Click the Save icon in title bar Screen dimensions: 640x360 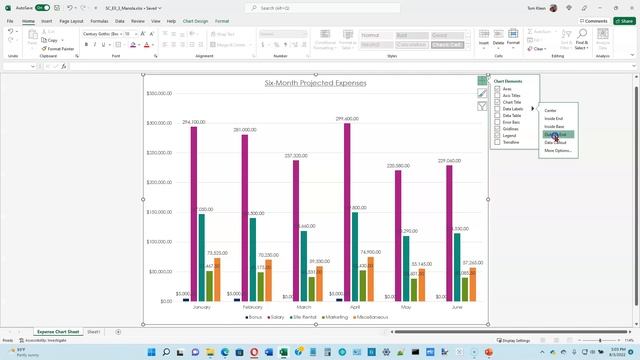[x=57, y=8]
